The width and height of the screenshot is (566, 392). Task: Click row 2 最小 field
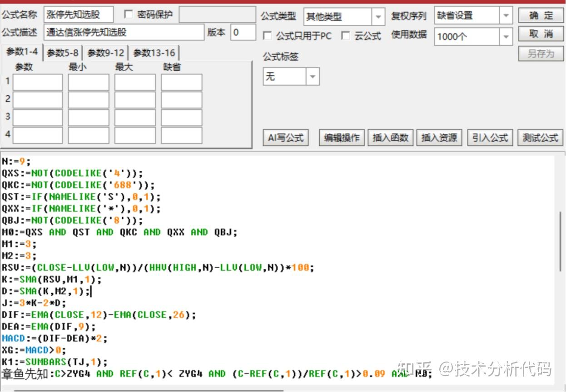click(x=89, y=100)
